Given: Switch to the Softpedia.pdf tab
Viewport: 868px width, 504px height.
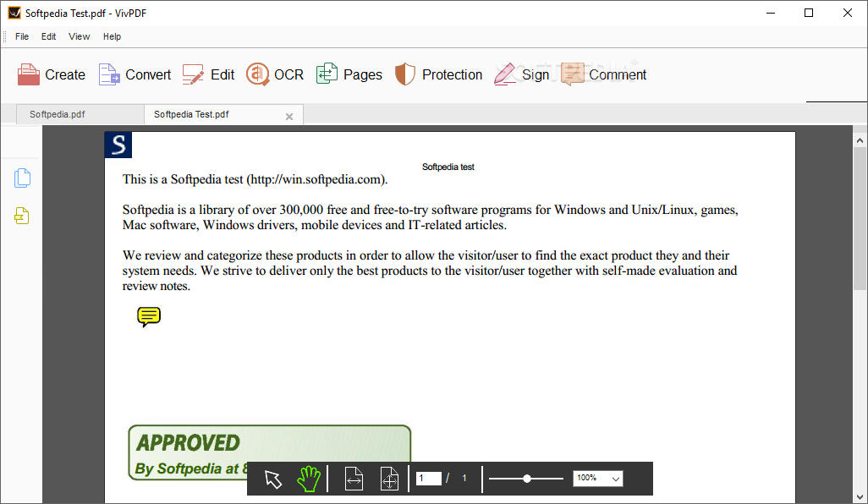Looking at the screenshot, I should (80, 114).
